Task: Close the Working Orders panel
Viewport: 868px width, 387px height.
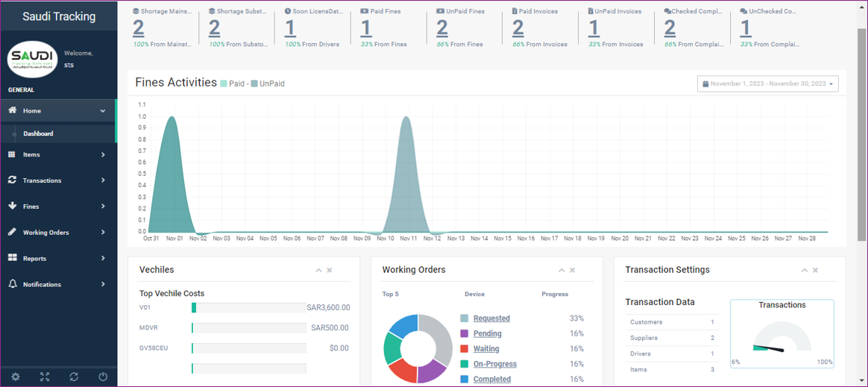Action: coord(573,270)
